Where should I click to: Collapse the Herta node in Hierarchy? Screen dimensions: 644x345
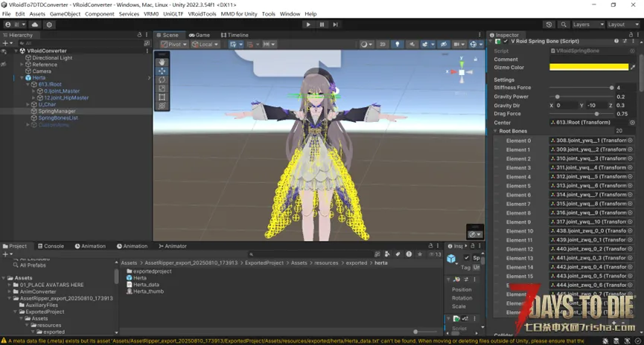[x=22, y=78]
